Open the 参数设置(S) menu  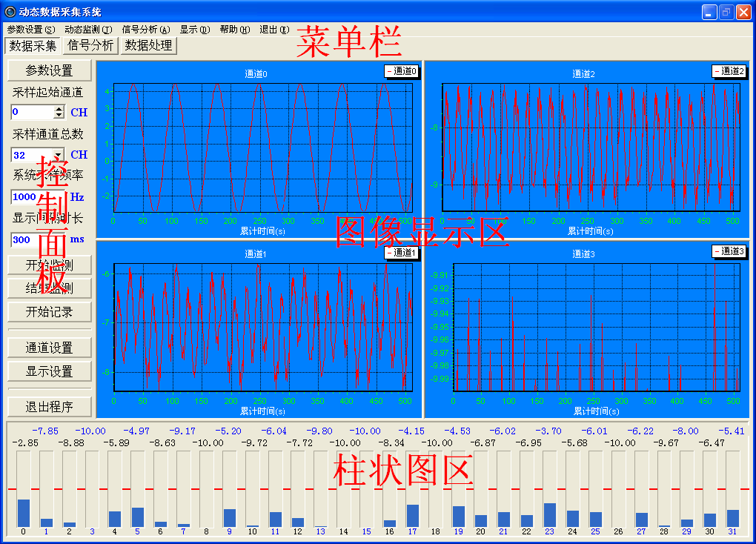pos(30,30)
